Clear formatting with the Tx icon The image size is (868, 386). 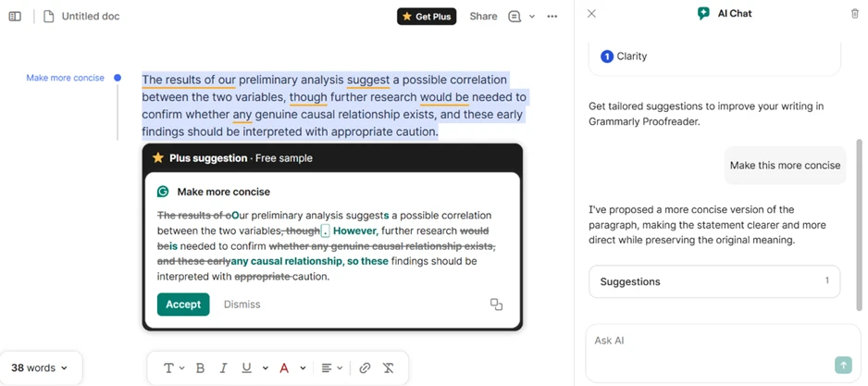389,367
